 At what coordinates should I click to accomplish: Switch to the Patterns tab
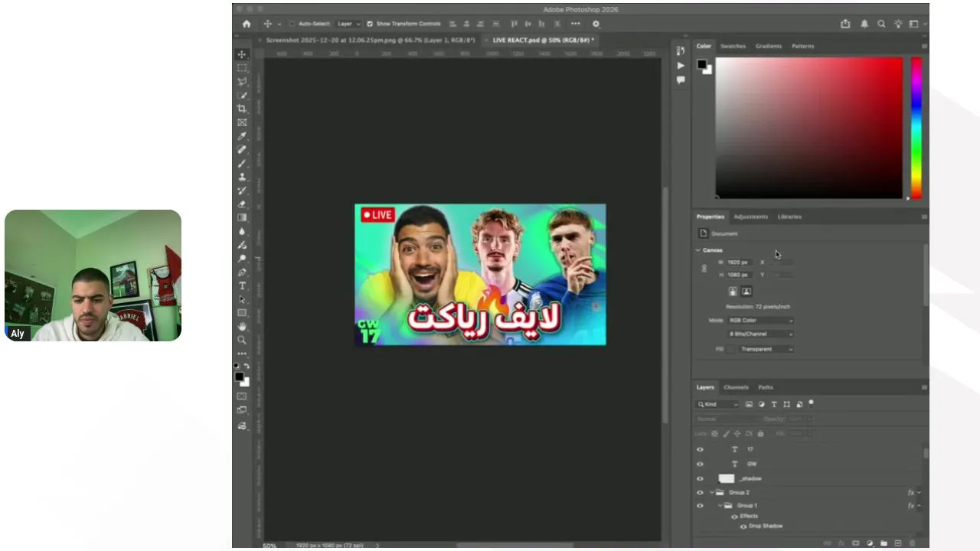[x=803, y=46]
